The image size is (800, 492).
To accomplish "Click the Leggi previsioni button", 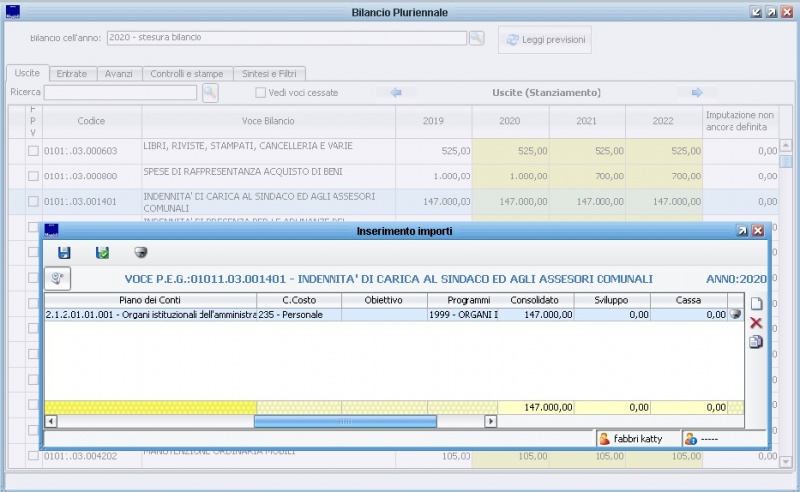I will coord(544,39).
